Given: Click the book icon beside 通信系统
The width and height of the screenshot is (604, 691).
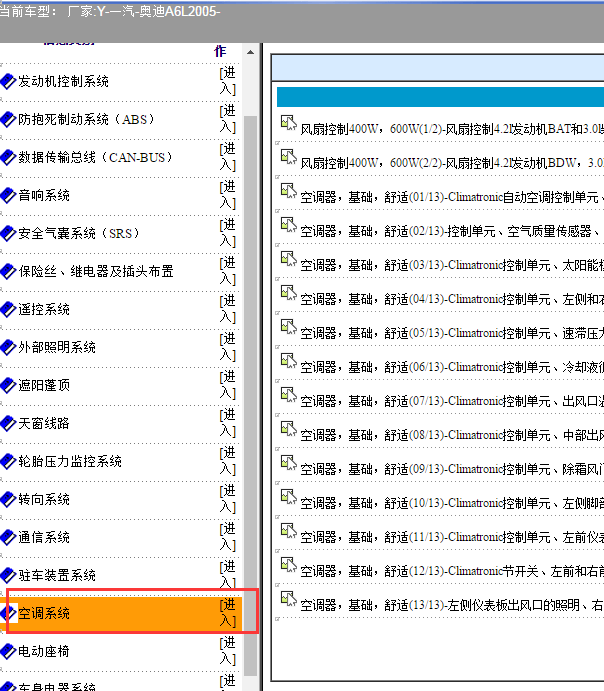Looking at the screenshot, I should point(8,537).
